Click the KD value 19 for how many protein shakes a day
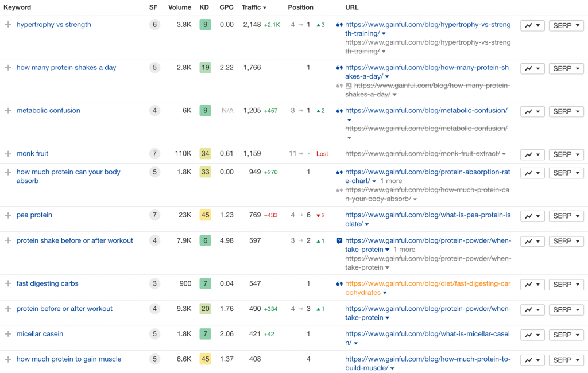The width and height of the screenshot is (588, 373). pos(205,68)
